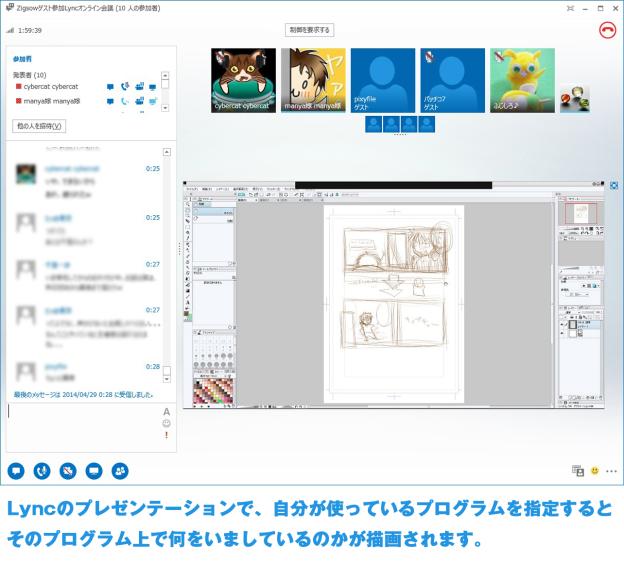Hang up the call with red phone icon
Viewport: 624px width, 562px height.
pos(607,31)
